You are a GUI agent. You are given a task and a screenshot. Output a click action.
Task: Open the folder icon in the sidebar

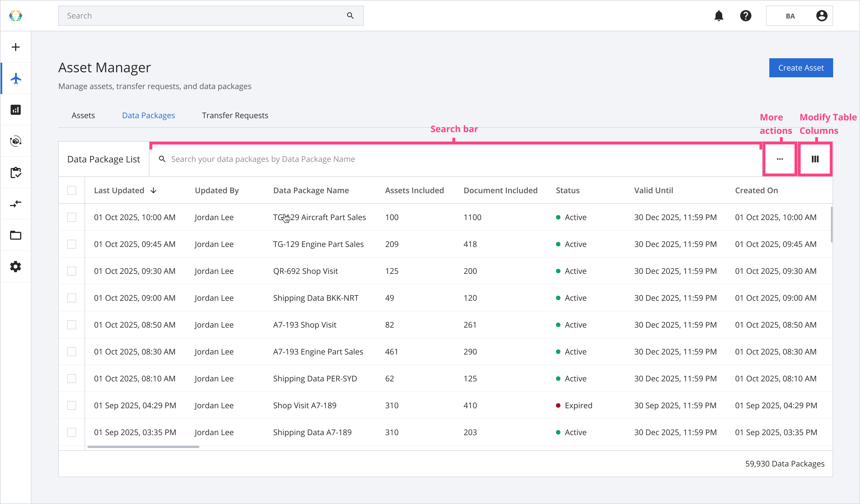(16, 235)
